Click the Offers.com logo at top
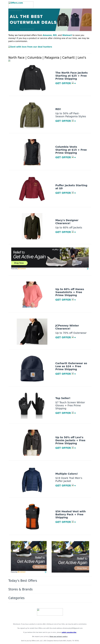Viewport: 100px width, 644px height. (x=21, y=4)
